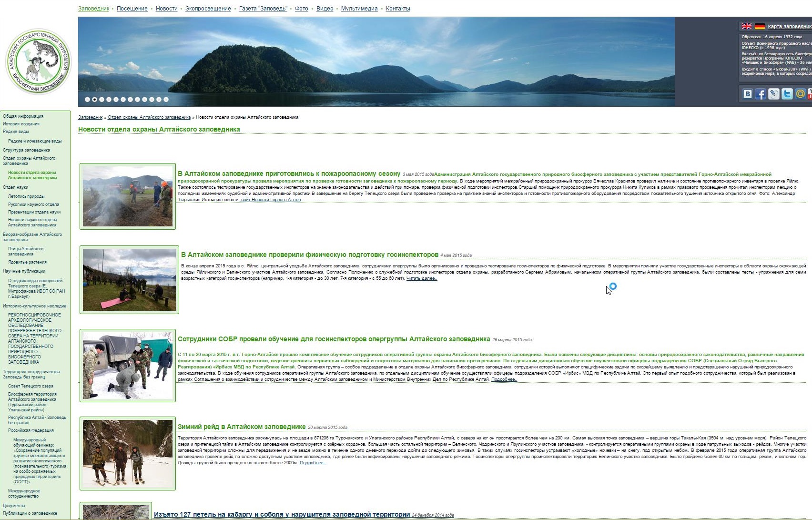Click the СОБР training news photo thumbnail
Image resolution: width=812 pixels, height=520 pixels.
point(128,366)
